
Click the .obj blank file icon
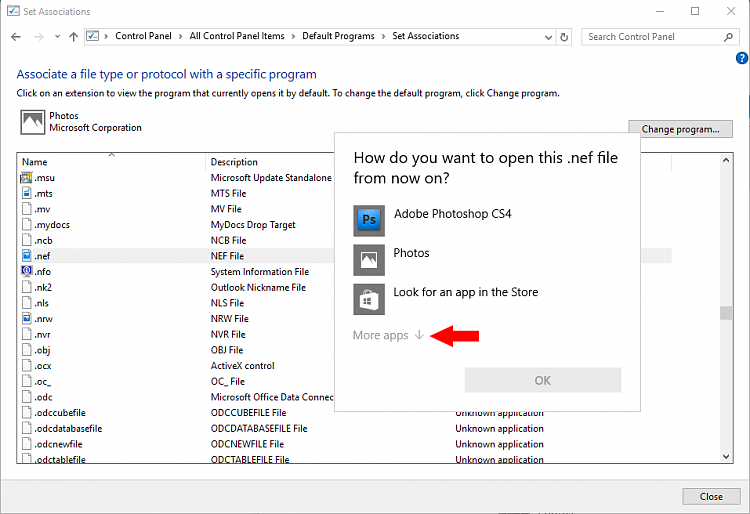[27, 350]
